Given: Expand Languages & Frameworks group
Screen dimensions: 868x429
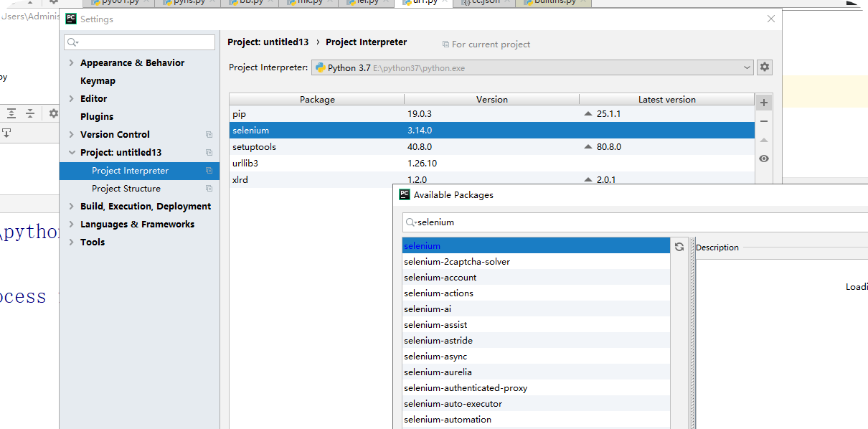Looking at the screenshot, I should click(71, 225).
